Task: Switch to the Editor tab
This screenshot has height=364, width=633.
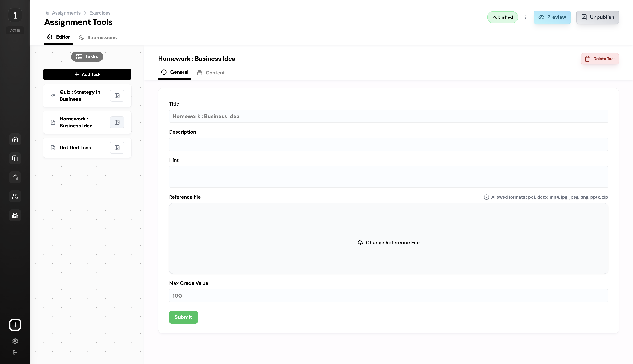Action: coord(59,37)
